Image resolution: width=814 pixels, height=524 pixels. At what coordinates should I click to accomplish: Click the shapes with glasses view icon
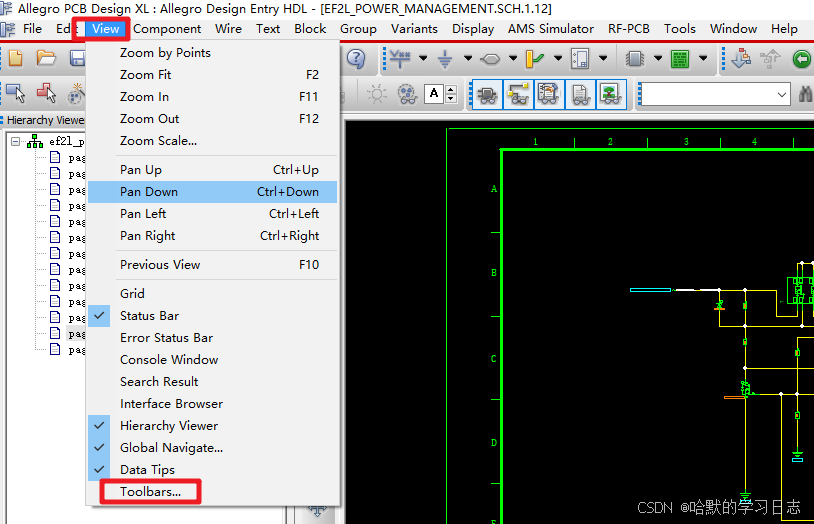tap(408, 95)
